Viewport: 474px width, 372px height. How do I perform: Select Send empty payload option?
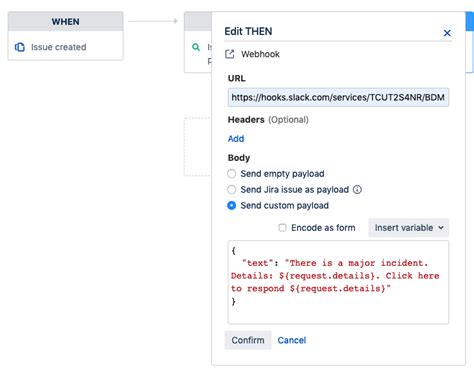click(231, 174)
